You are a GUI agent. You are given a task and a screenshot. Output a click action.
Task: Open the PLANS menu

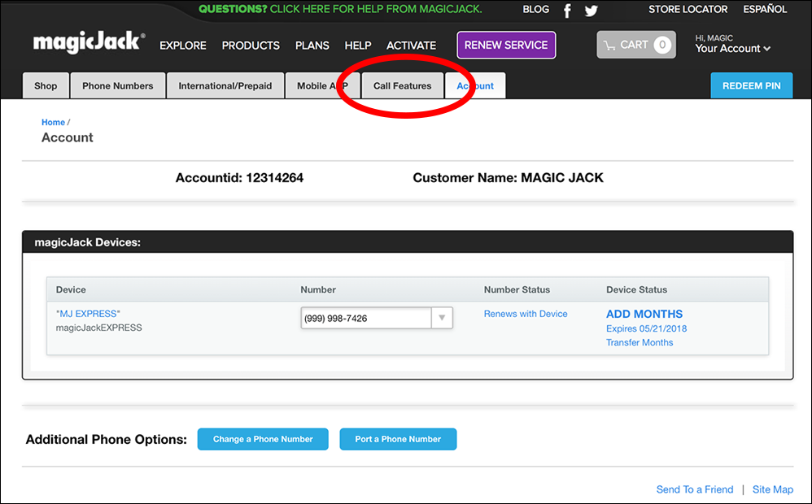pos(312,46)
